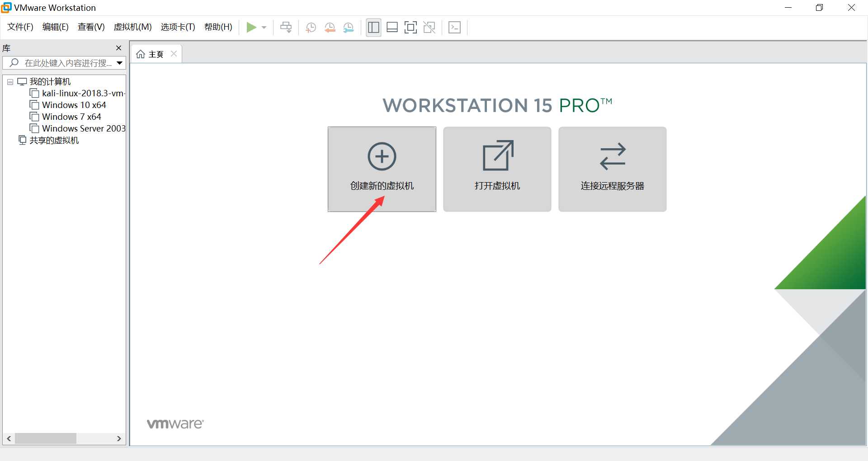Screen dimensions: 868x461
Task: Toggle the library sidebar view icon
Action: coord(373,28)
